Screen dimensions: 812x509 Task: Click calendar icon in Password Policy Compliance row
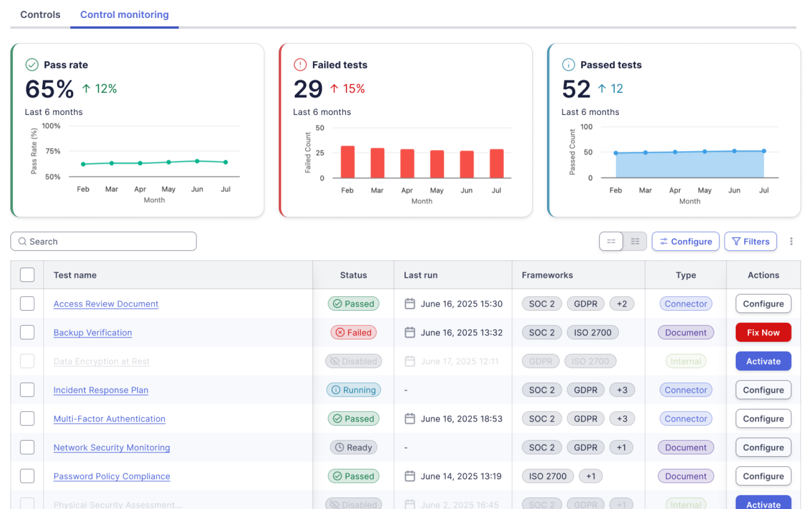click(x=410, y=477)
